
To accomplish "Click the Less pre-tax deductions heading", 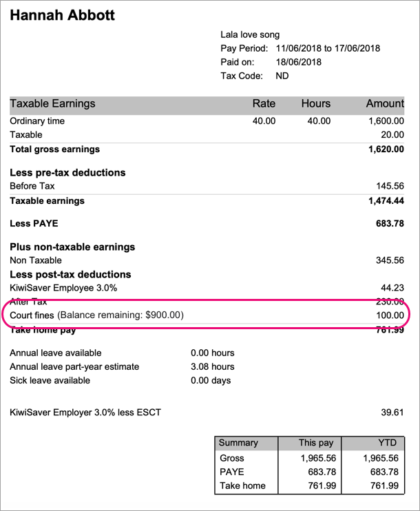I will tap(67, 172).
